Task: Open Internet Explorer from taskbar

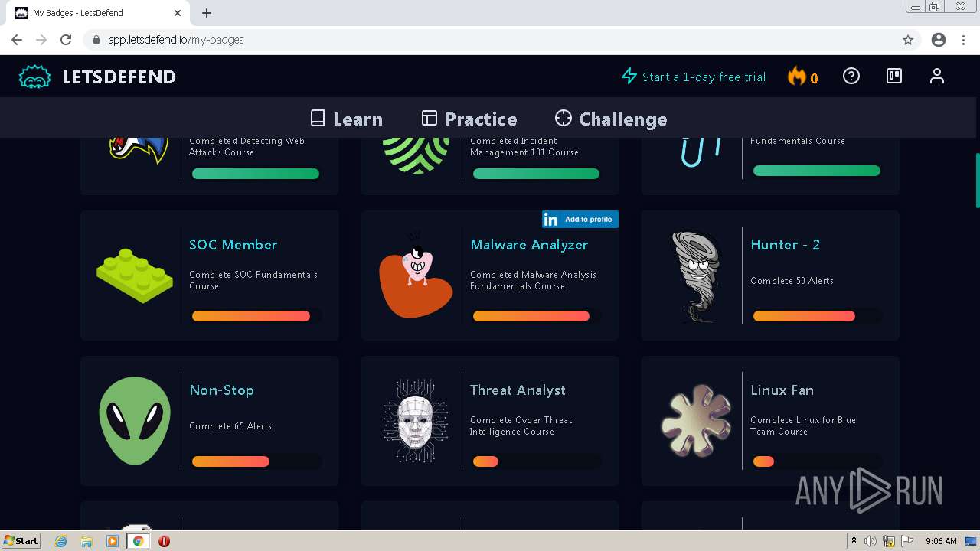Action: click(x=60, y=541)
